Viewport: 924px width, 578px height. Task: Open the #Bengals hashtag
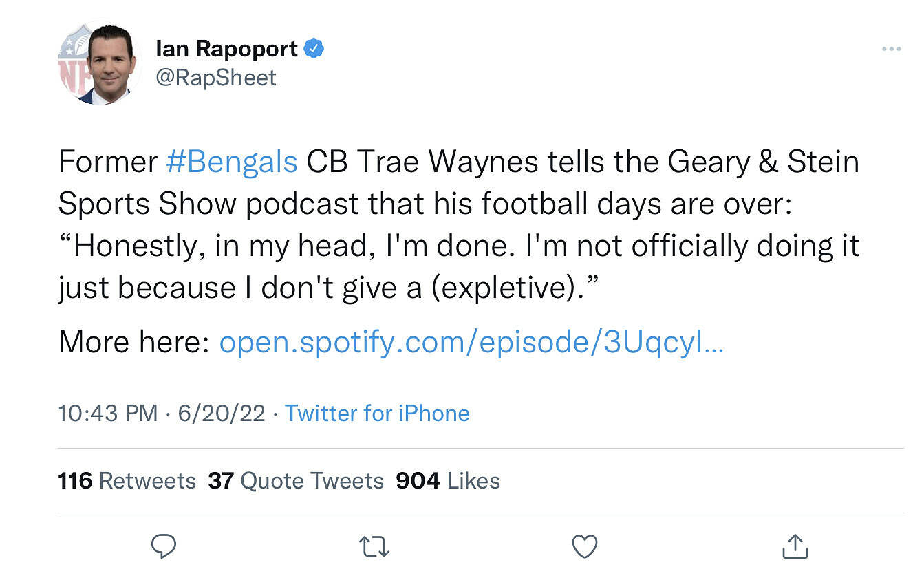(232, 162)
